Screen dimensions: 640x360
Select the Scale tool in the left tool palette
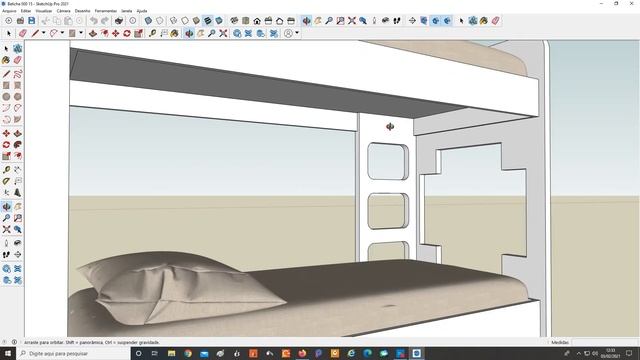(x=6, y=156)
